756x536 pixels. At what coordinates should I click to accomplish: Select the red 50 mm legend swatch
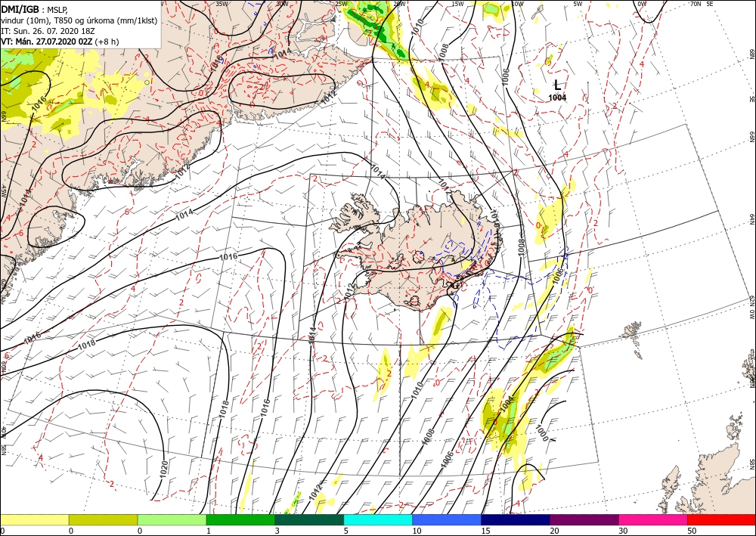(721, 519)
